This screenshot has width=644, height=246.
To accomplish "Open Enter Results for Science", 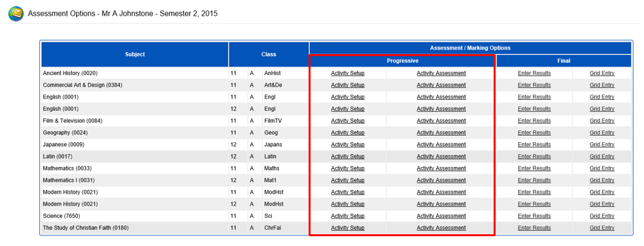I will tap(534, 216).
